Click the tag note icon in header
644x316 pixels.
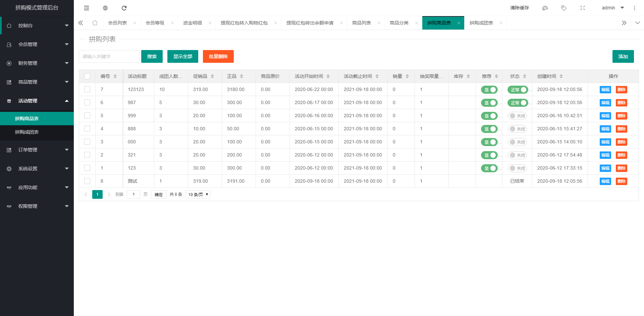[x=564, y=8]
